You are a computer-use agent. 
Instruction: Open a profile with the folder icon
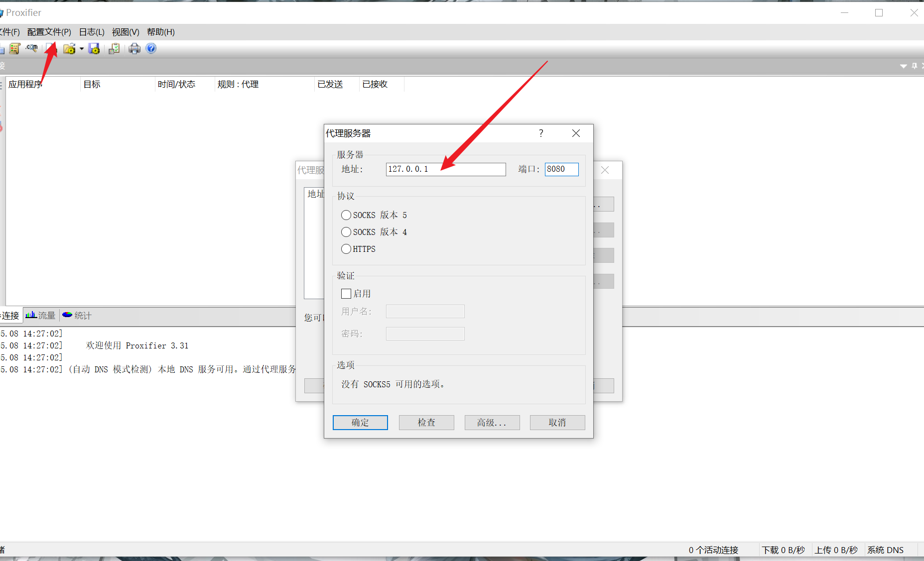coord(69,48)
